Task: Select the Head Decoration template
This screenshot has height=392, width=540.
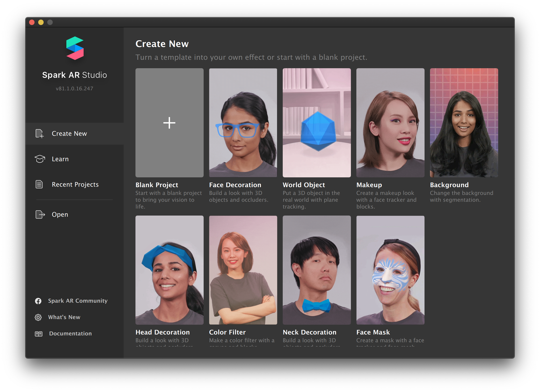Action: coord(169,270)
